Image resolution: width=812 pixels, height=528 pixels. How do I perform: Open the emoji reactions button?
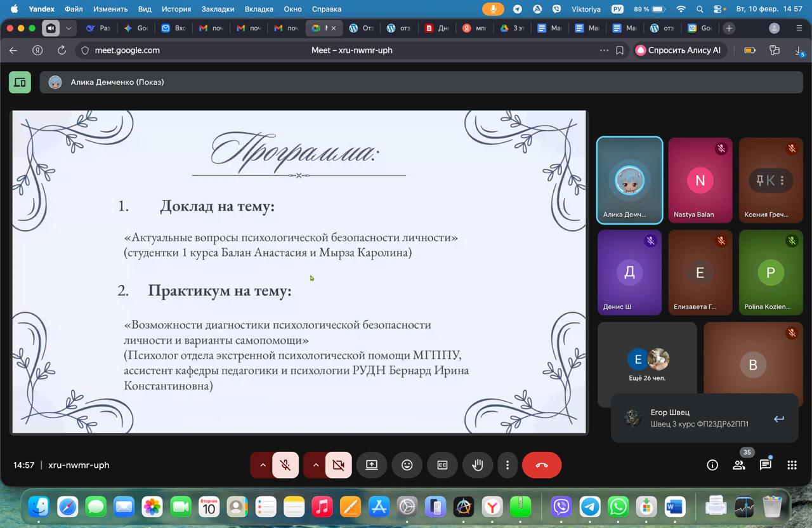click(407, 465)
